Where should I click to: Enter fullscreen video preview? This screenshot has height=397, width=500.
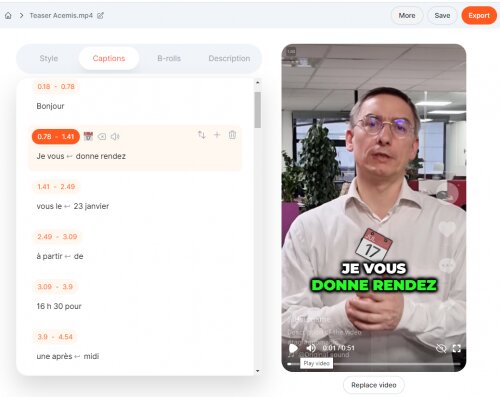456,348
